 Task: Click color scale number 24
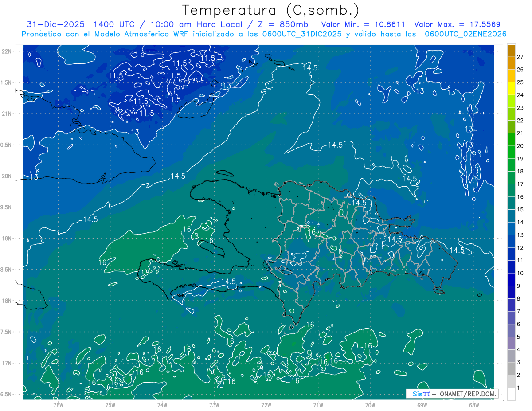click(x=520, y=95)
